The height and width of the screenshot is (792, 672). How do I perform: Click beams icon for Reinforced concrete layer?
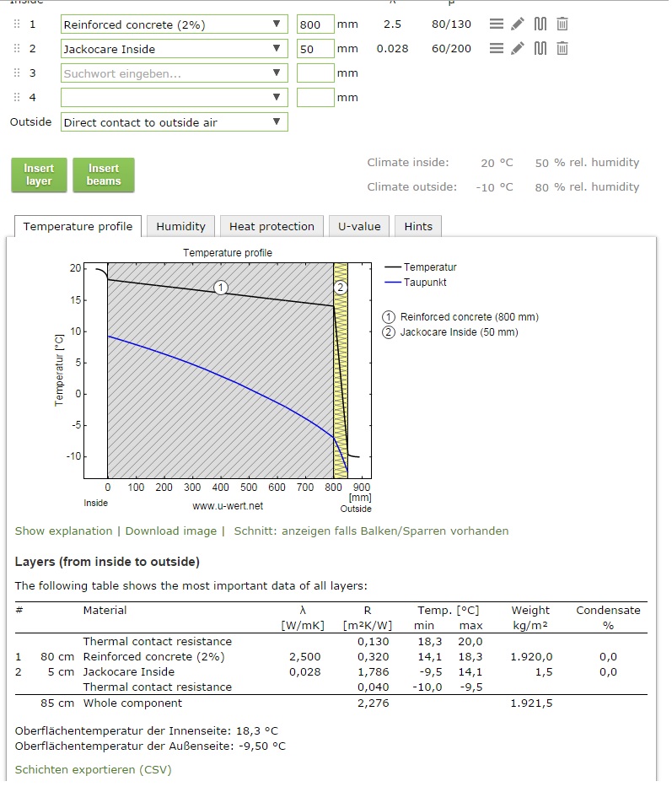coord(540,24)
